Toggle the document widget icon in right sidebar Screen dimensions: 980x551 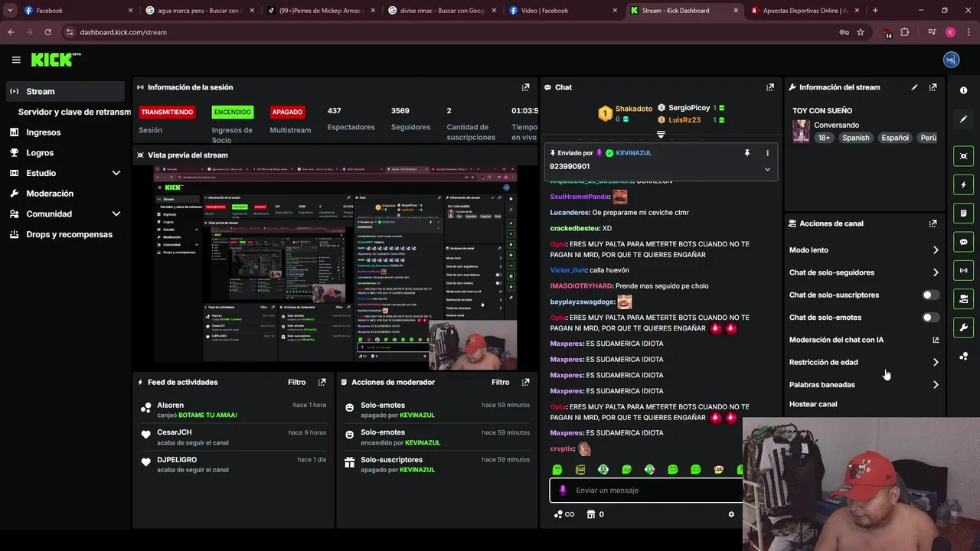click(x=963, y=213)
